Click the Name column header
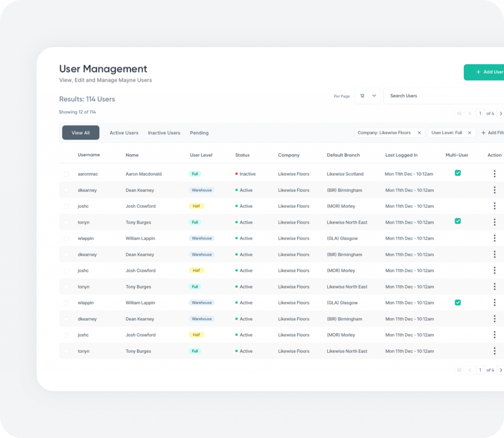Viewport: 504px width, 438px height. (132, 155)
